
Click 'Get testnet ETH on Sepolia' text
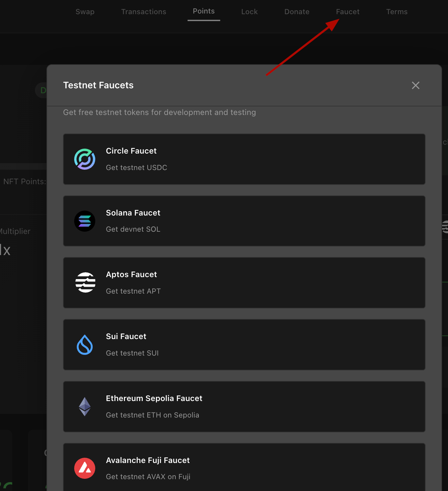[x=153, y=415]
